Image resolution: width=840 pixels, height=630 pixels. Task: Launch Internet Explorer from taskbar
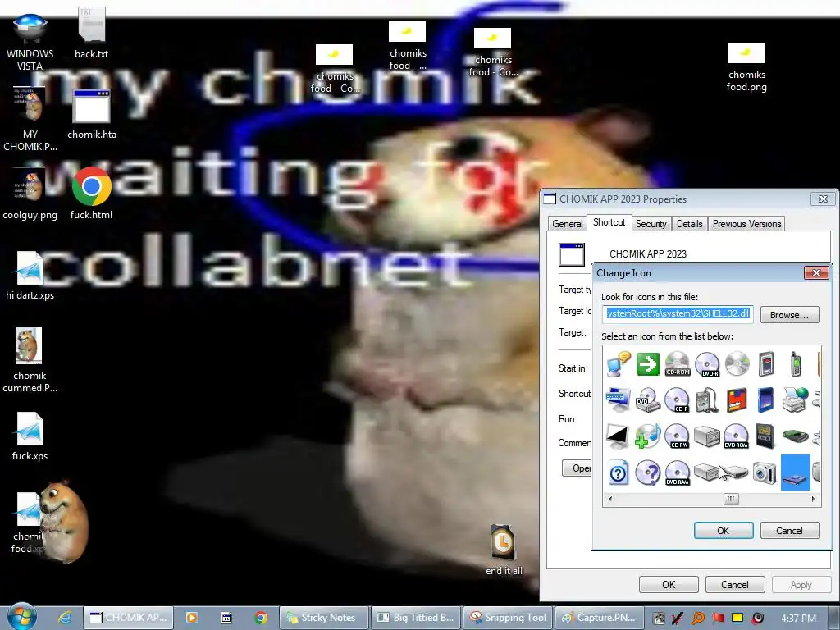pyautogui.click(x=66, y=618)
